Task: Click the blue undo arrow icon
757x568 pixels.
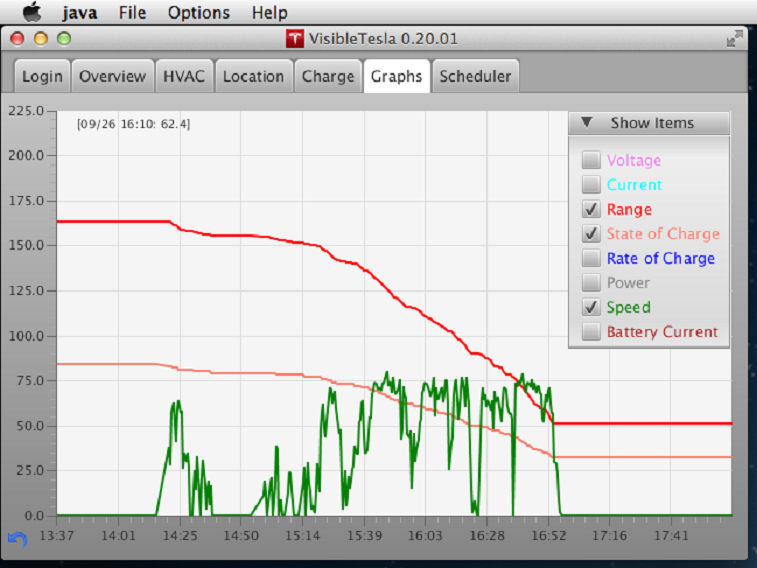Action: (x=17, y=539)
